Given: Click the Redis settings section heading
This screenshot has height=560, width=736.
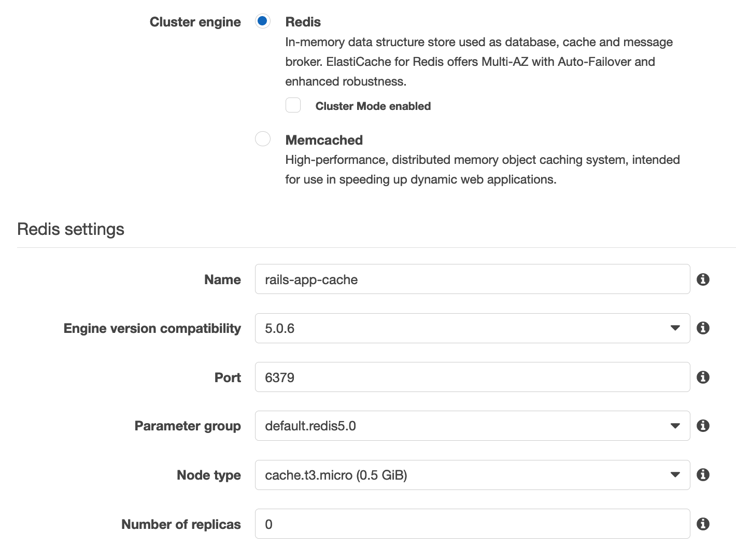Looking at the screenshot, I should (x=70, y=229).
